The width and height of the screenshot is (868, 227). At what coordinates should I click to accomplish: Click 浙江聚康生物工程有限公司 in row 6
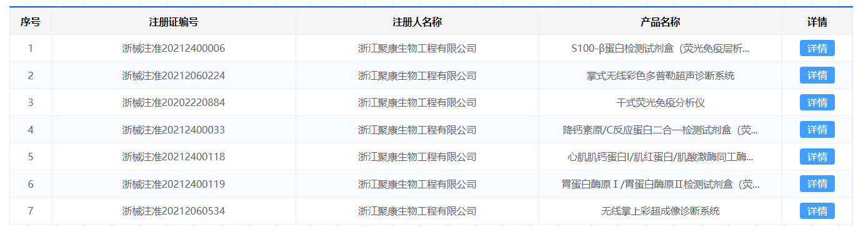point(417,184)
